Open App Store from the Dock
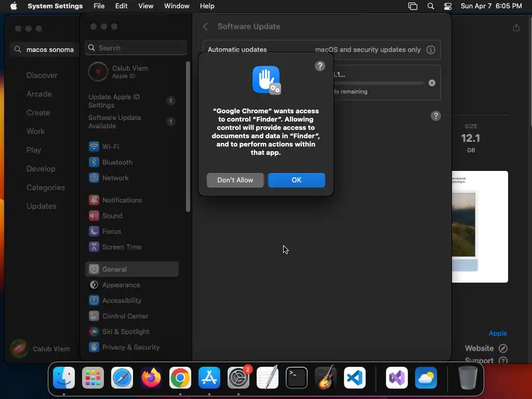532x399 pixels. tap(209, 378)
